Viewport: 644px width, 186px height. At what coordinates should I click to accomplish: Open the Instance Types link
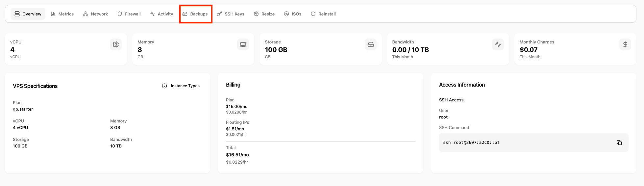coord(185,86)
